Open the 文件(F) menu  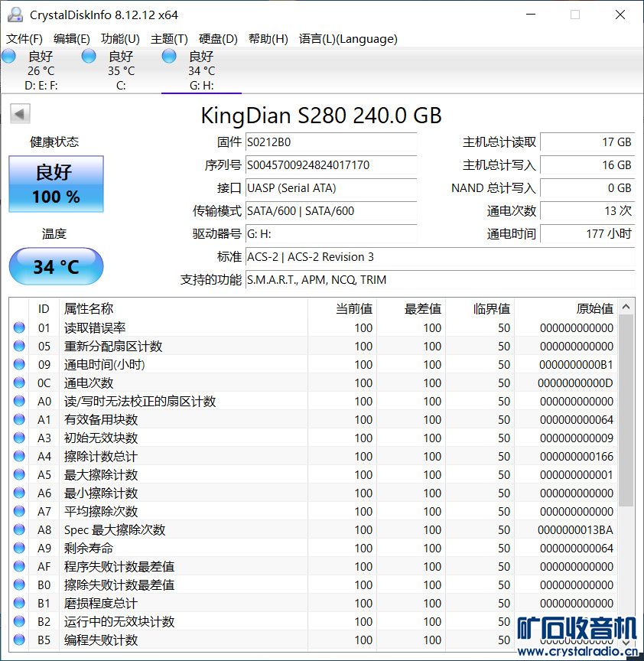(24, 39)
